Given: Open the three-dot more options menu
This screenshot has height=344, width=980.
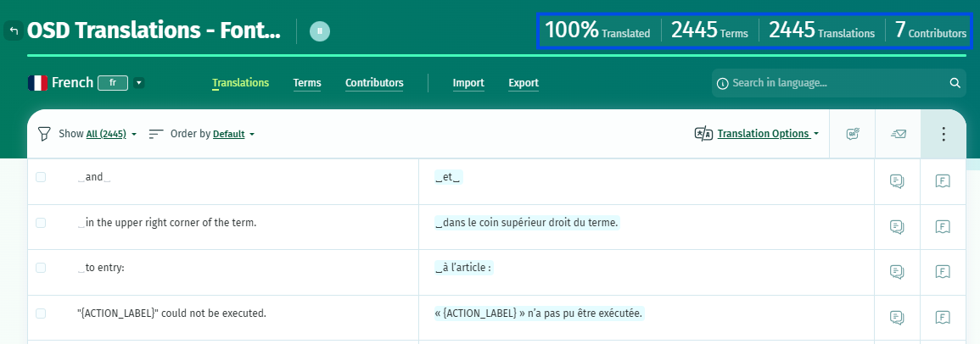Looking at the screenshot, I should 944,134.
